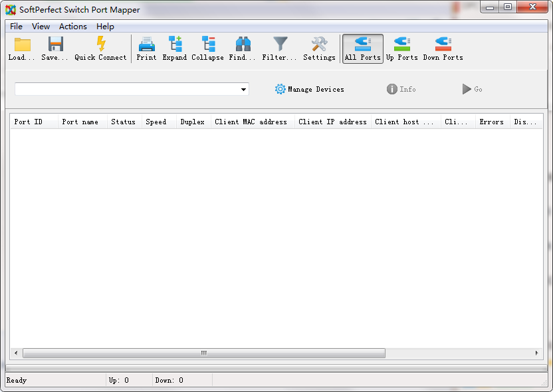
Task: Click the scroll left arrow
Action: [16, 353]
